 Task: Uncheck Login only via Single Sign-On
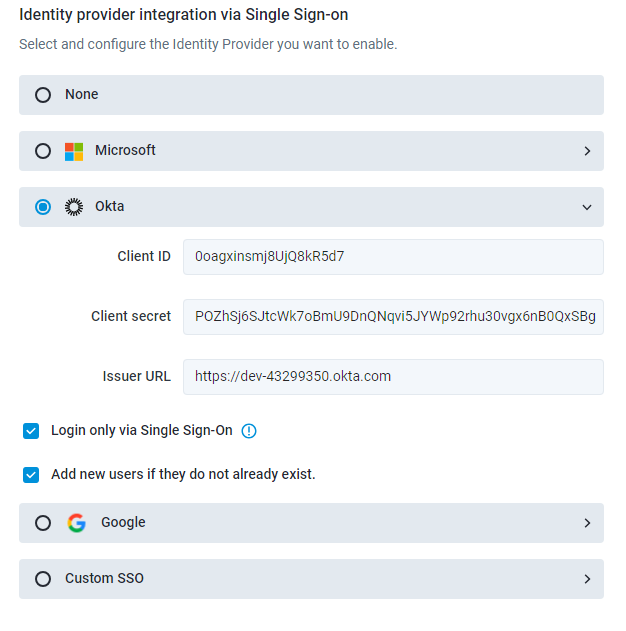pyautogui.click(x=31, y=431)
